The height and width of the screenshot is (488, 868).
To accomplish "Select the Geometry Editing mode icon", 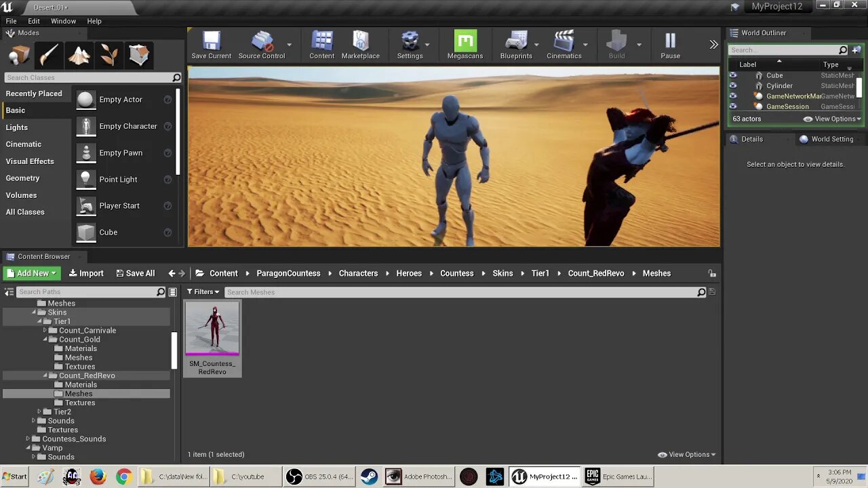I will click(138, 55).
